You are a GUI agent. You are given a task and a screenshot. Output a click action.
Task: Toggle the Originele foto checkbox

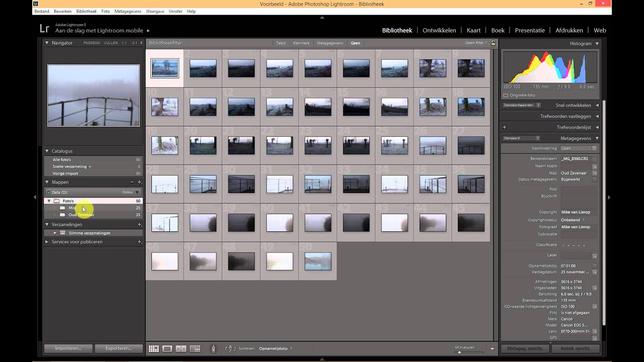coord(506,95)
